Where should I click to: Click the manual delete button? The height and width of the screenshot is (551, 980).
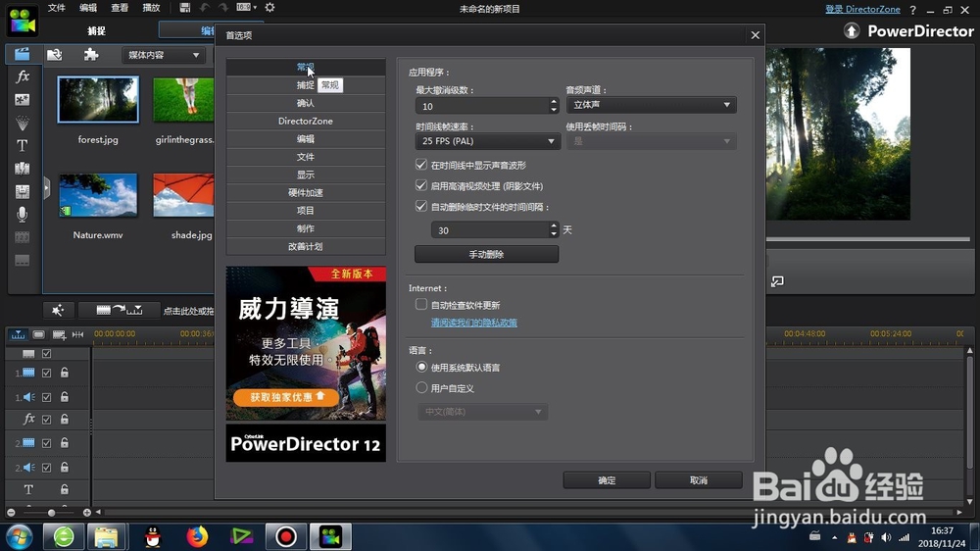(x=486, y=254)
